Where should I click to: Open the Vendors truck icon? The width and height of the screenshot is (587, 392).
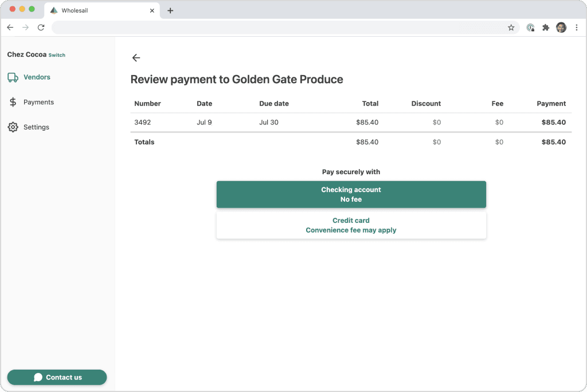click(x=13, y=77)
